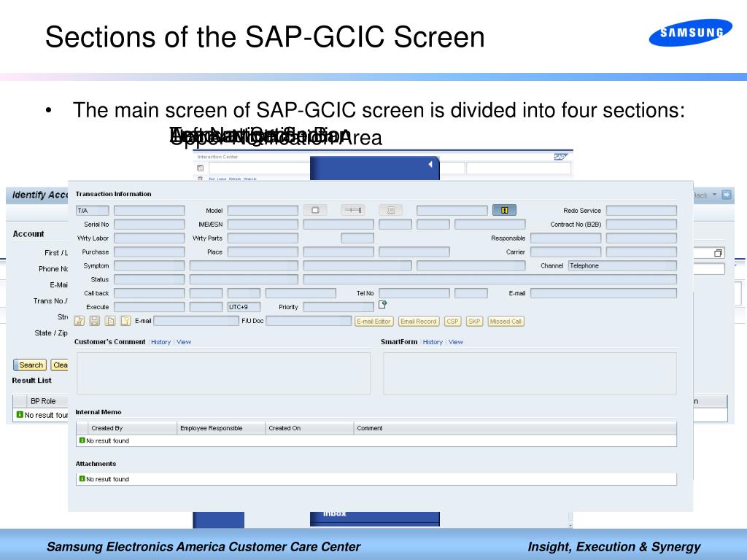Click scratch pad icon under Interaction Center title

[x=200, y=168]
